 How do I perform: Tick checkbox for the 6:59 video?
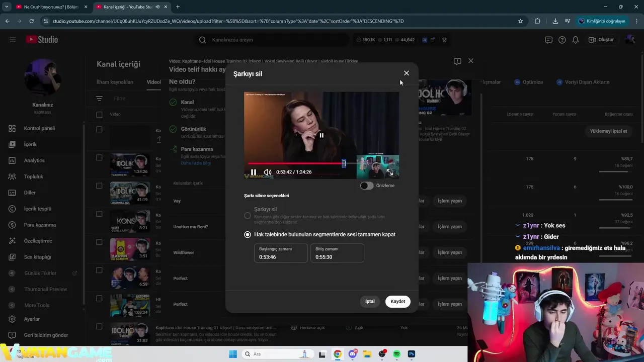[99, 270]
